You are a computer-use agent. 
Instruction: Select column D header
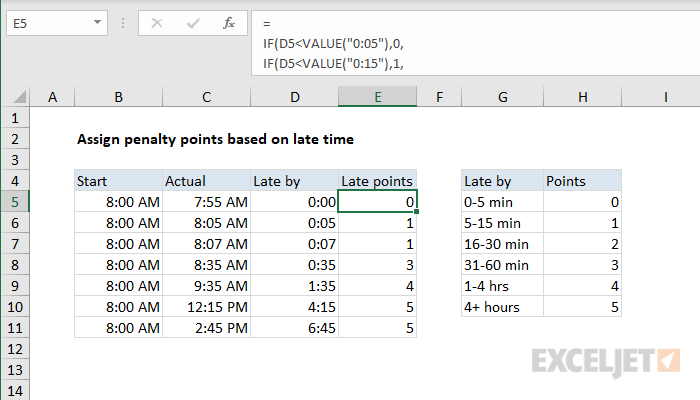click(295, 97)
